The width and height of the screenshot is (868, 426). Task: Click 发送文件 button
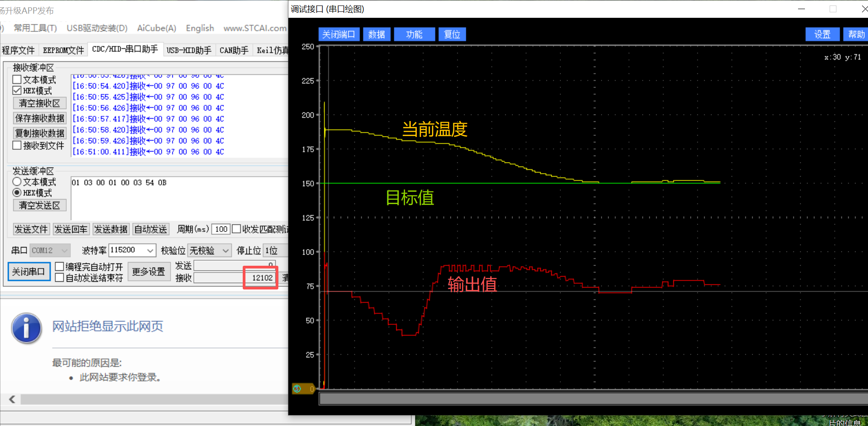[x=31, y=229]
